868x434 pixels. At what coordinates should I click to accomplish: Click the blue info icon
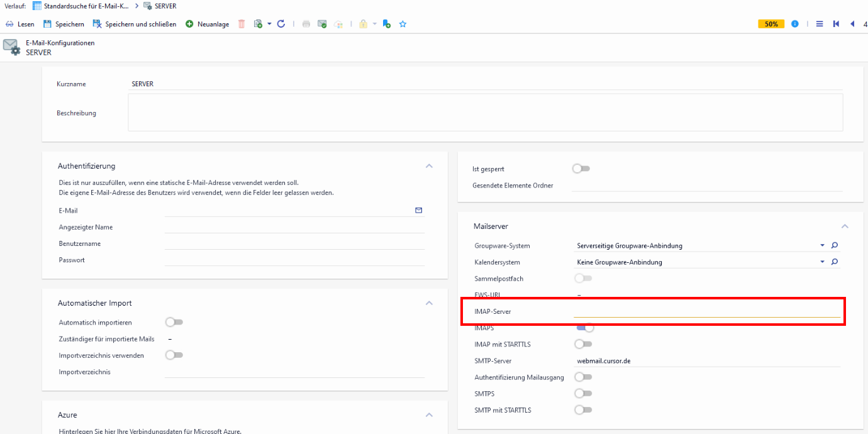pos(795,24)
